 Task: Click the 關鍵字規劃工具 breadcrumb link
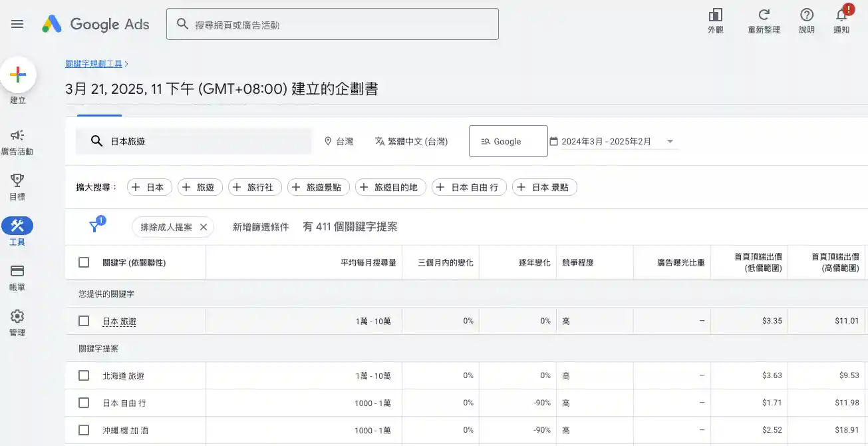tap(94, 64)
